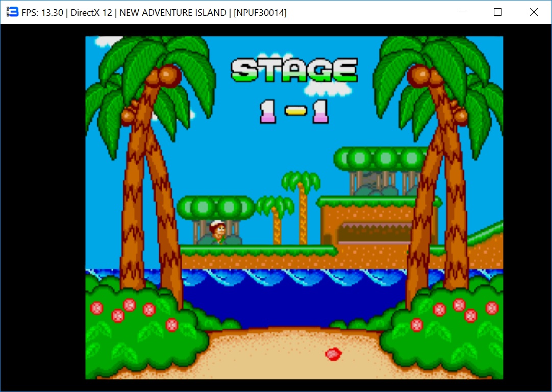The image size is (552, 392).
Task: Click the Master Higgins character sprite
Action: pyautogui.click(x=218, y=232)
